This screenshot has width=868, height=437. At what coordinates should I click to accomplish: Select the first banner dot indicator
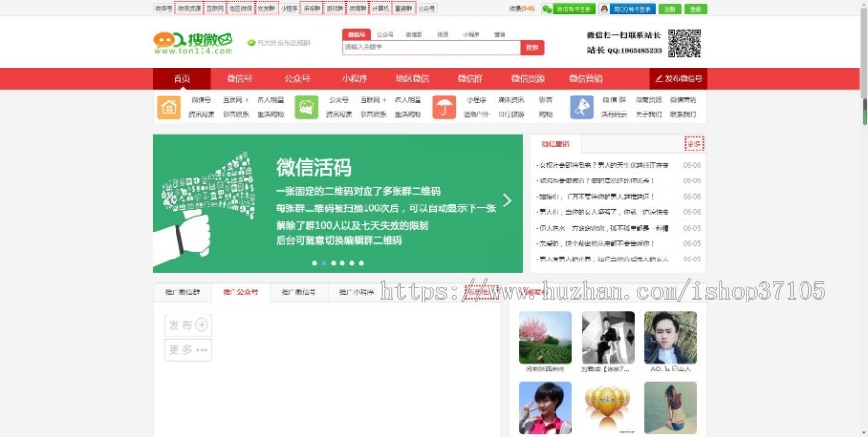(x=315, y=263)
